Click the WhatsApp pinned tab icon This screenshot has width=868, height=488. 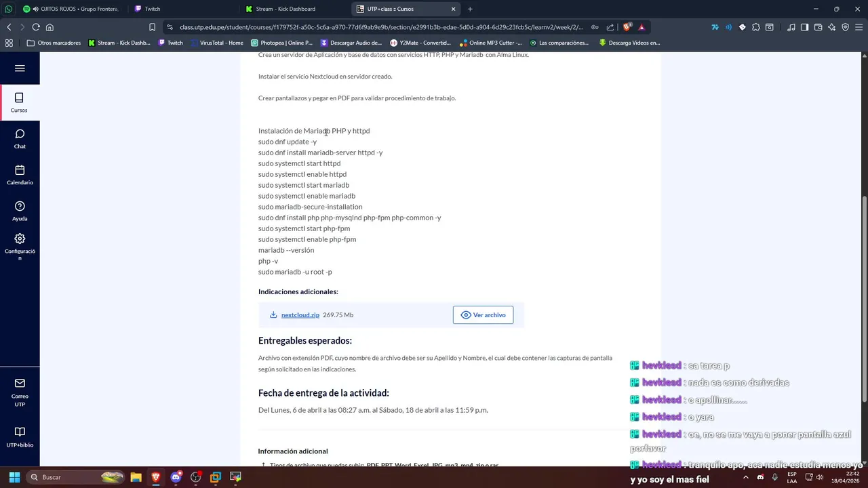8,9
